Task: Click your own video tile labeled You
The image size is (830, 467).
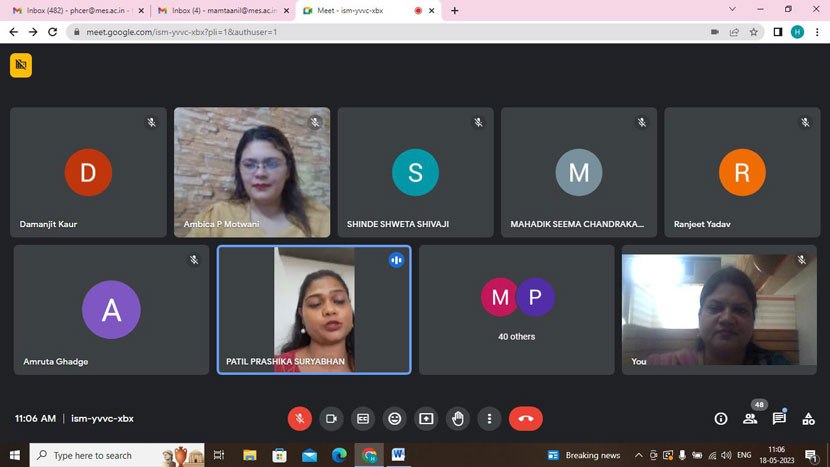Action: (x=719, y=310)
